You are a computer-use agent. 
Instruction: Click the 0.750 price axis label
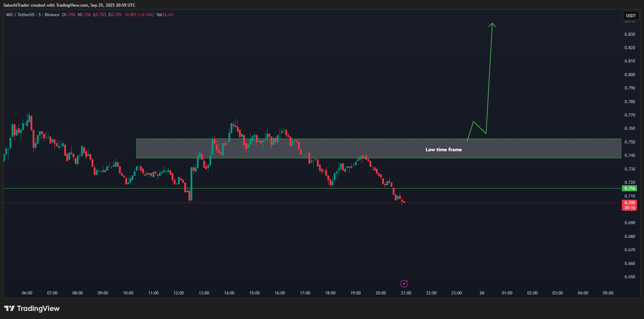(x=630, y=142)
